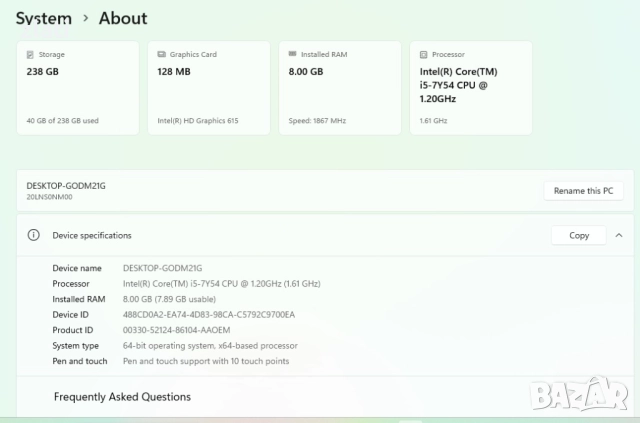This screenshot has height=423, width=640.
Task: Click the 40 GB of 238 GB used text
Action: coord(62,121)
